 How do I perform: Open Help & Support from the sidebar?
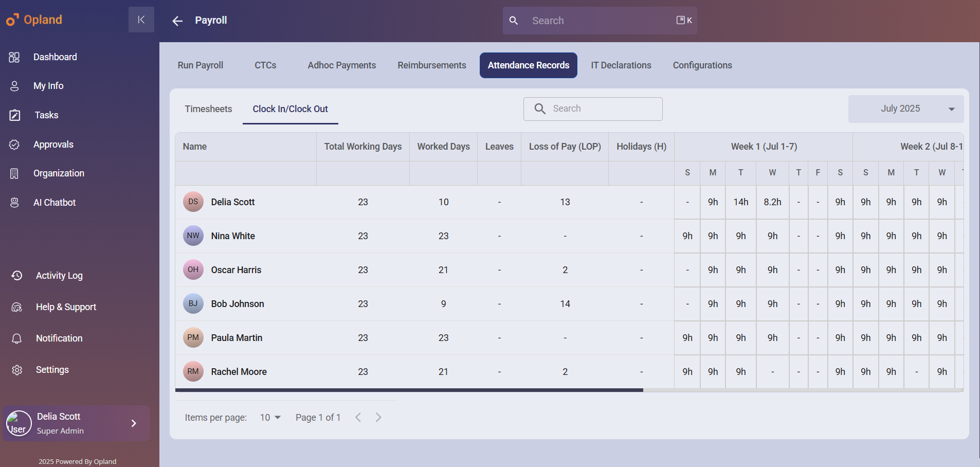click(x=66, y=307)
